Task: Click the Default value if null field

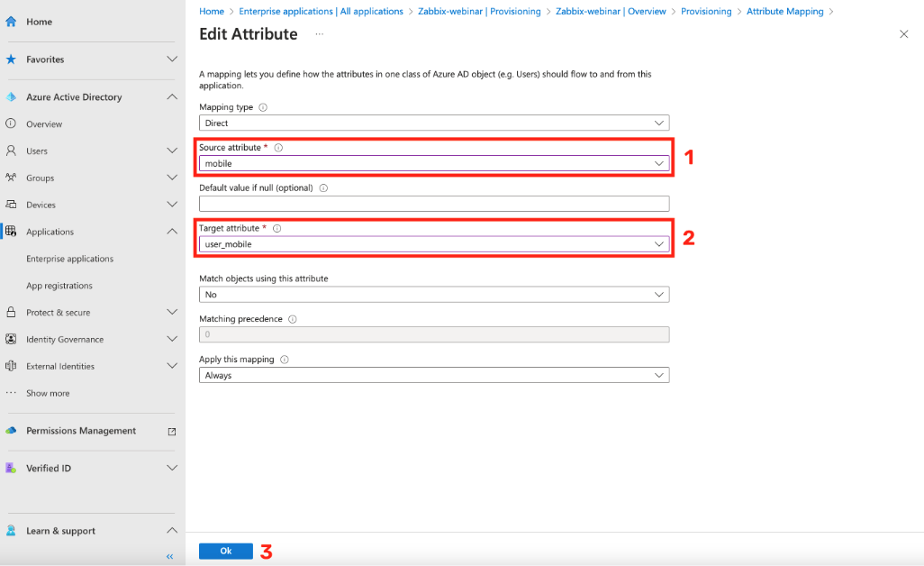Action: (433, 204)
